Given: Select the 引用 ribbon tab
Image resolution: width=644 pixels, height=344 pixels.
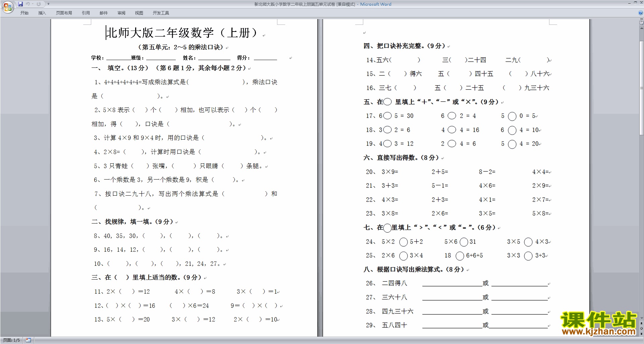Looking at the screenshot, I should (86, 13).
